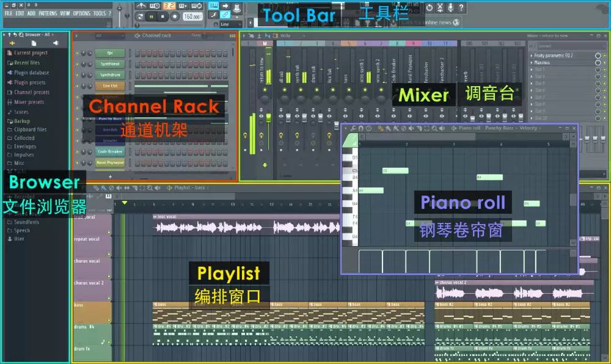Click the yellow plus icon atop the Browser

(12, 43)
